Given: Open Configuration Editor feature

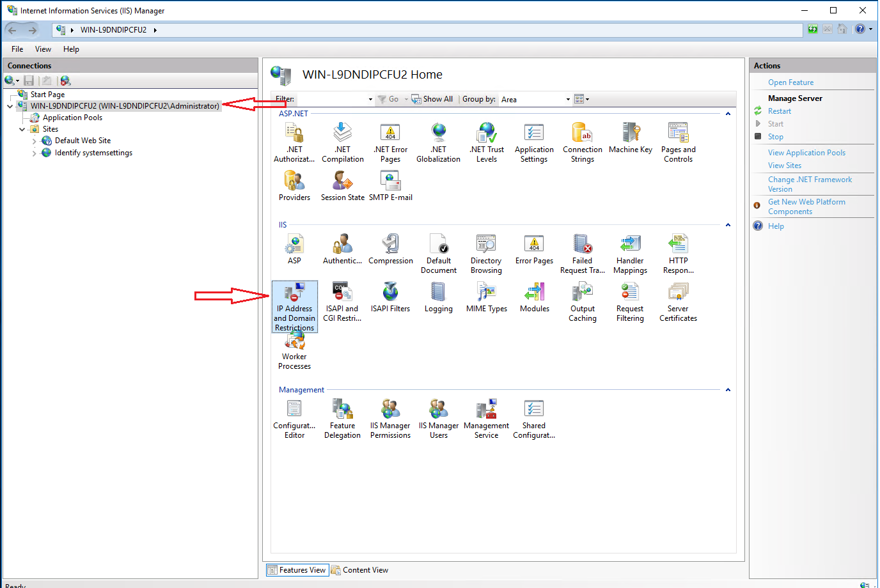Looking at the screenshot, I should (294, 419).
